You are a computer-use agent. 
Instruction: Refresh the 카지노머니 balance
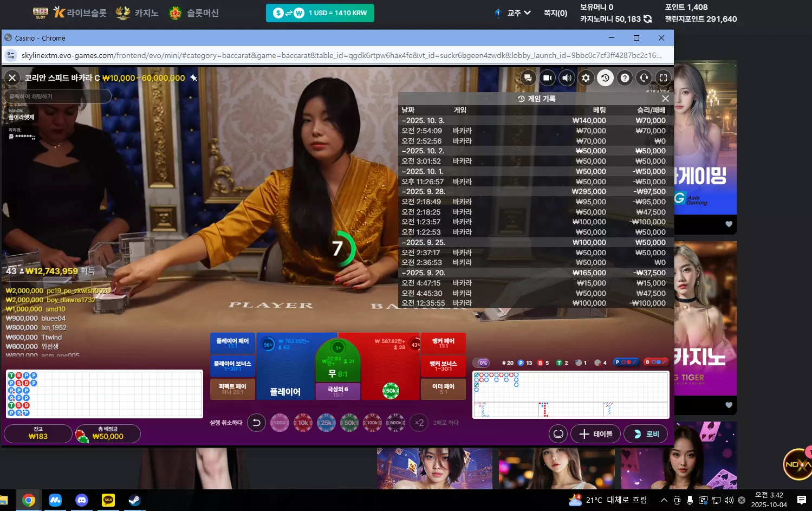tap(647, 19)
